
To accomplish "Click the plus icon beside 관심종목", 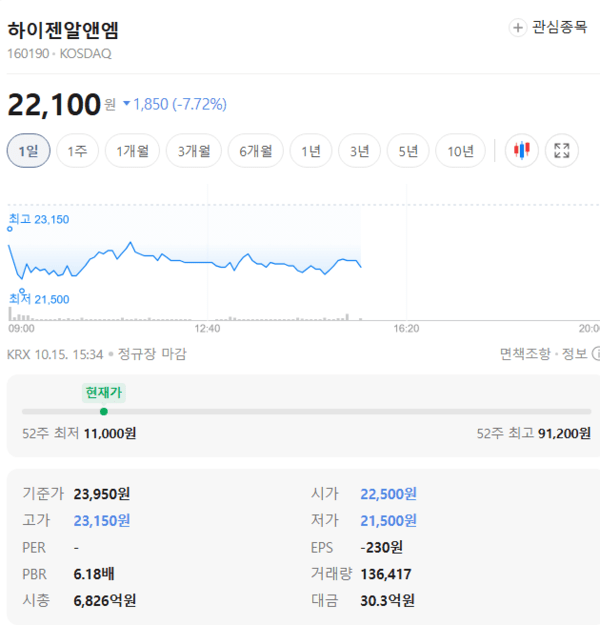I will pyautogui.click(x=517, y=28).
